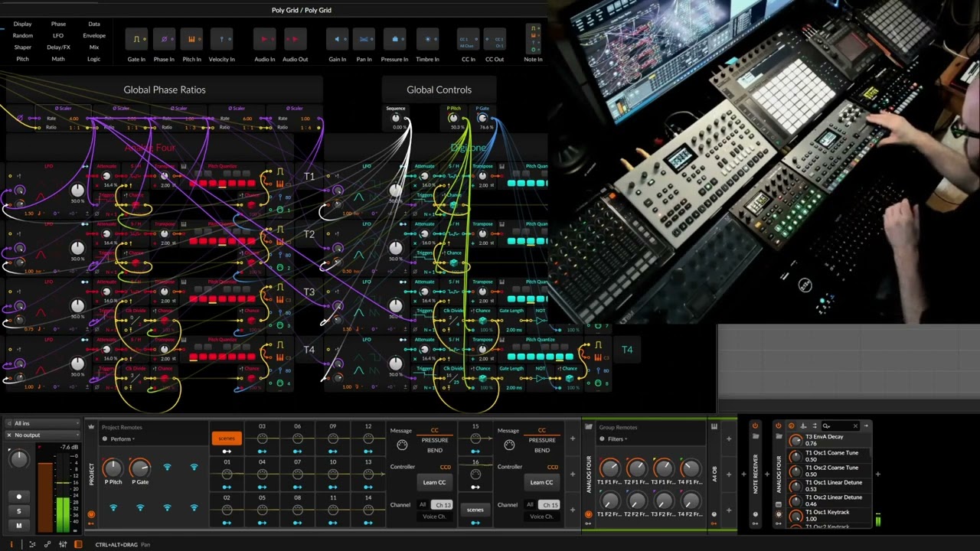Open the Math module category
Viewport: 980px width, 551px height.
coord(58,59)
